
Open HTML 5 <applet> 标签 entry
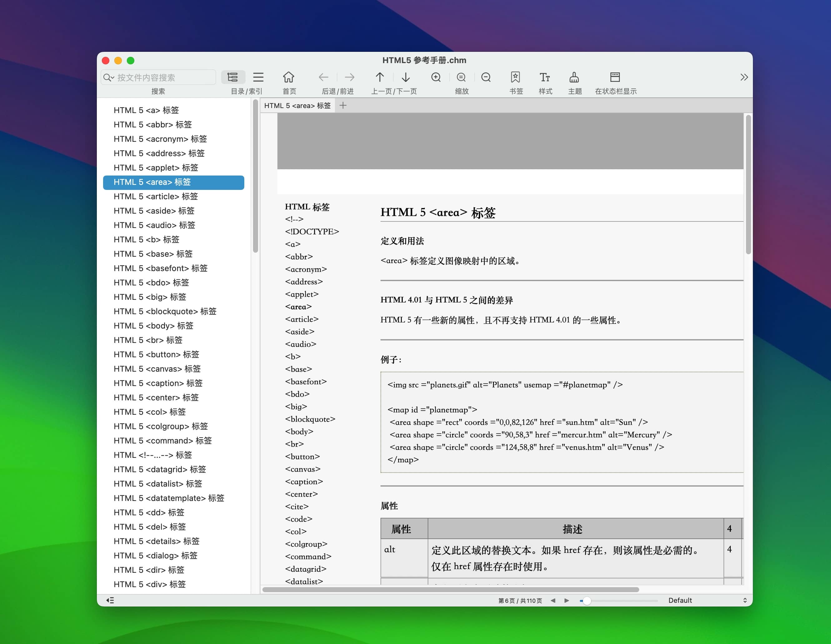[x=173, y=168]
